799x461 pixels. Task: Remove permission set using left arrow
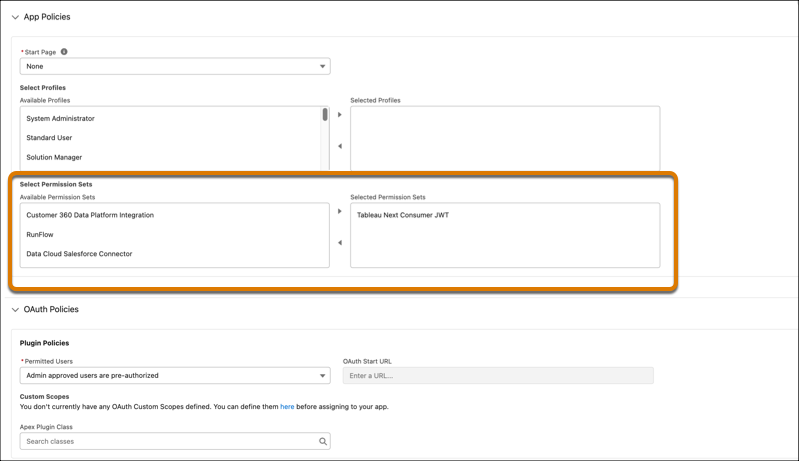340,242
